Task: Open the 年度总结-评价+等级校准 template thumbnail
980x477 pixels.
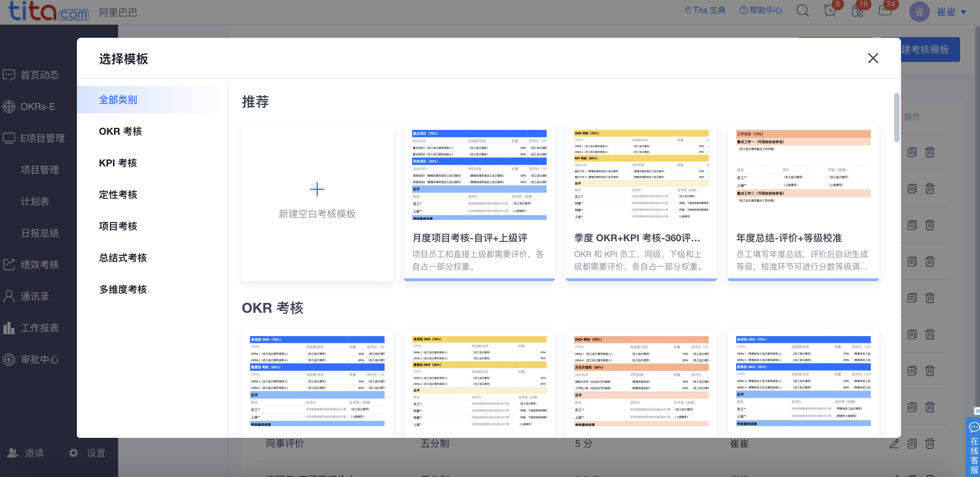Action: click(x=803, y=175)
